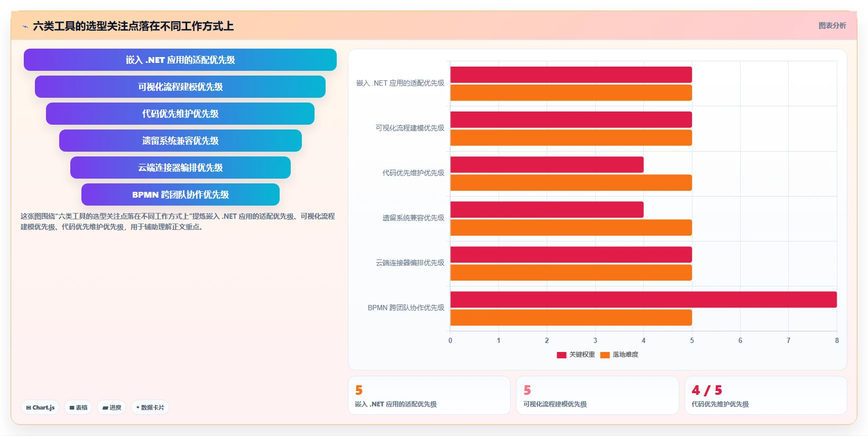The height and width of the screenshot is (436, 868).
Task: Select the 遗留系统兼容优先级 funnel bar
Action: pyautogui.click(x=180, y=141)
